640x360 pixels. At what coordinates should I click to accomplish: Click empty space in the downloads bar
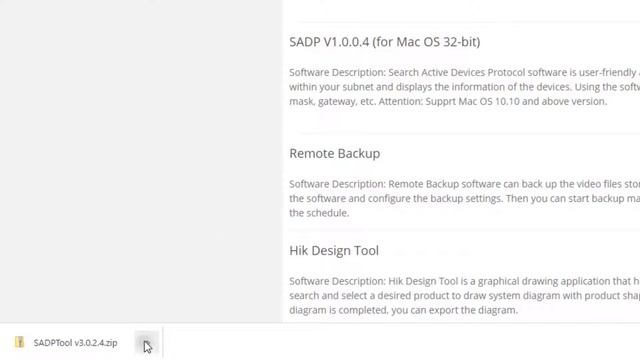(400, 342)
